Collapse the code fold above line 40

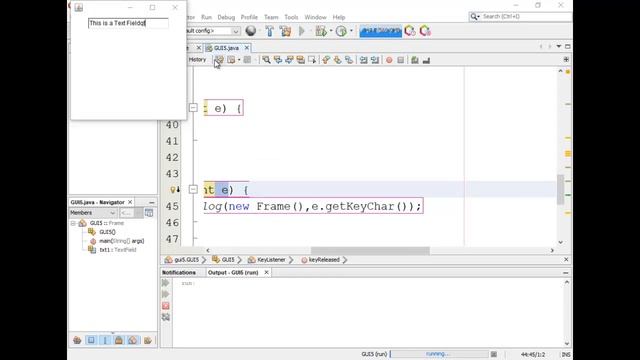(193, 108)
